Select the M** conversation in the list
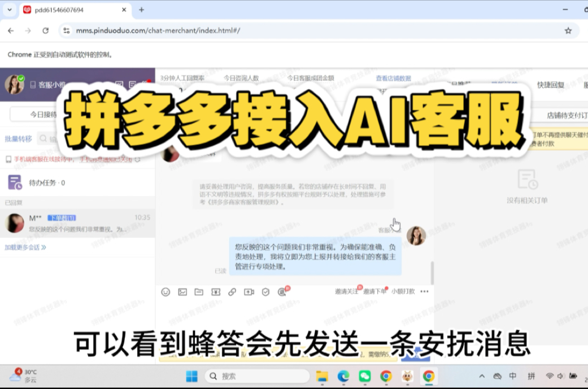 77,224
